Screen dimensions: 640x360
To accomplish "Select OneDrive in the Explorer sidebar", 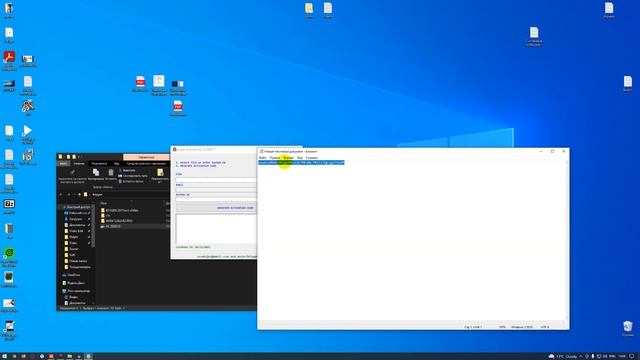I will pyautogui.click(x=74, y=275).
